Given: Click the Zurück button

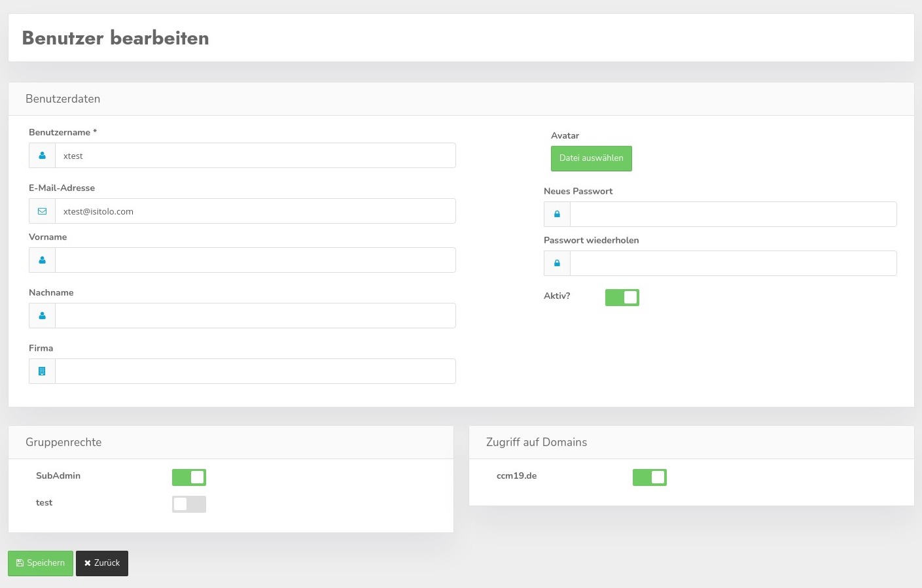Looking at the screenshot, I should tap(102, 563).
